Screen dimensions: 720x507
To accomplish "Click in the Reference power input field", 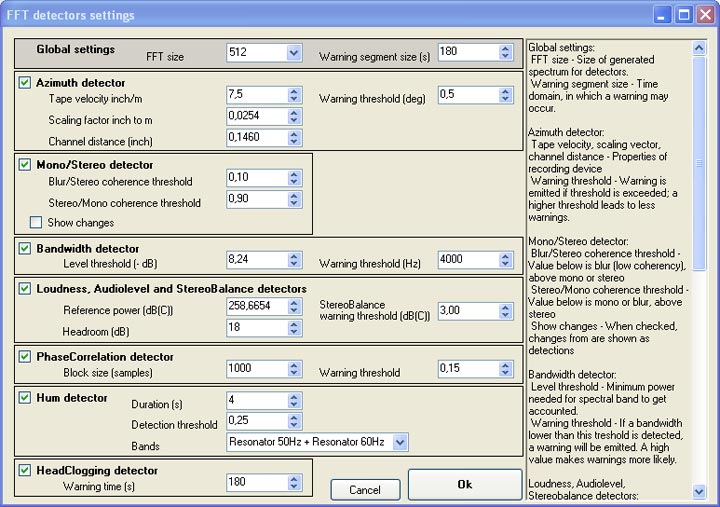I will [x=255, y=306].
